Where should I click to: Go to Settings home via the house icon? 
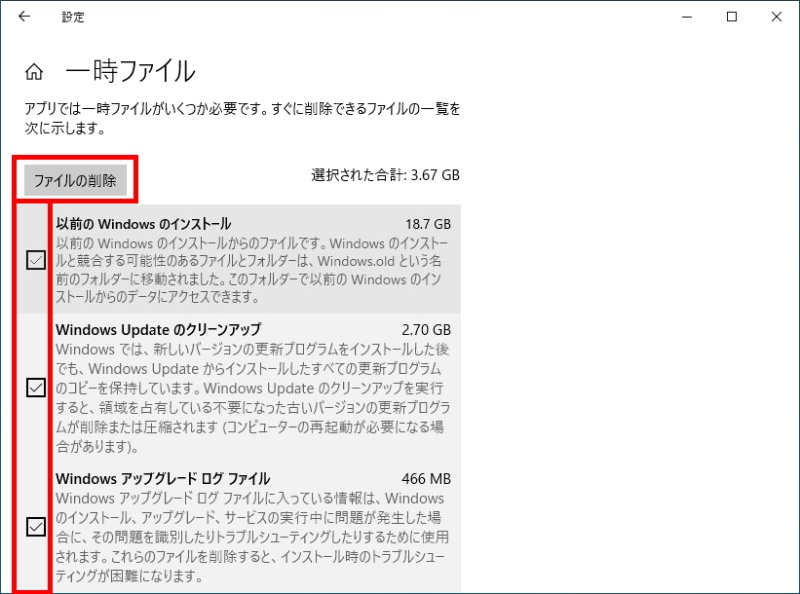34,72
